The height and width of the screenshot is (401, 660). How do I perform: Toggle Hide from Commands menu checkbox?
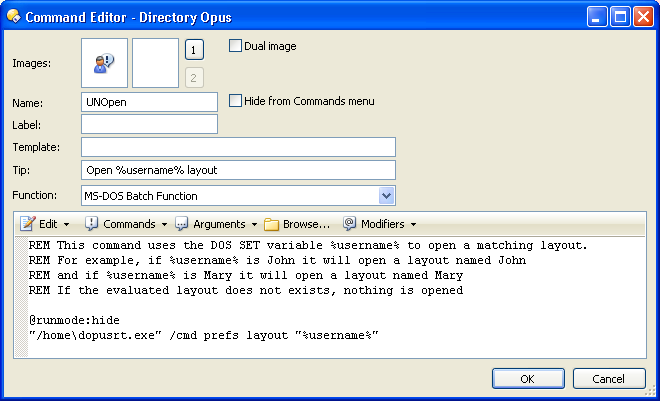click(235, 101)
